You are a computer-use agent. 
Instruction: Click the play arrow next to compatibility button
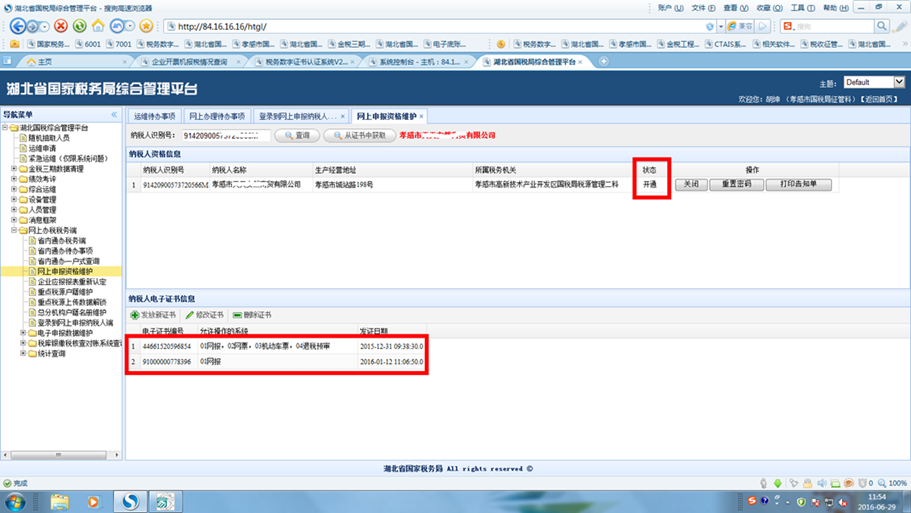tap(763, 26)
